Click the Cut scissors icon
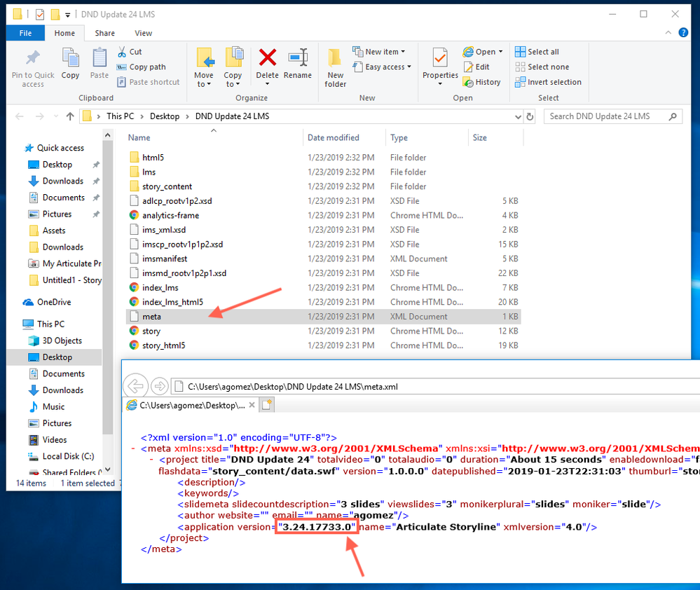This screenshot has height=590, width=700. tap(122, 52)
